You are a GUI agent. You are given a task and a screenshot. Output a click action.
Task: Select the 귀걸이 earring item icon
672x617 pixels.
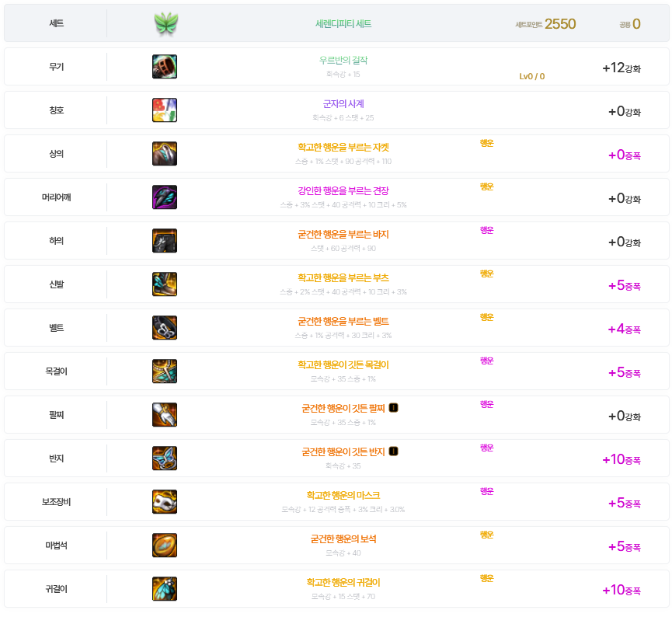(x=165, y=589)
